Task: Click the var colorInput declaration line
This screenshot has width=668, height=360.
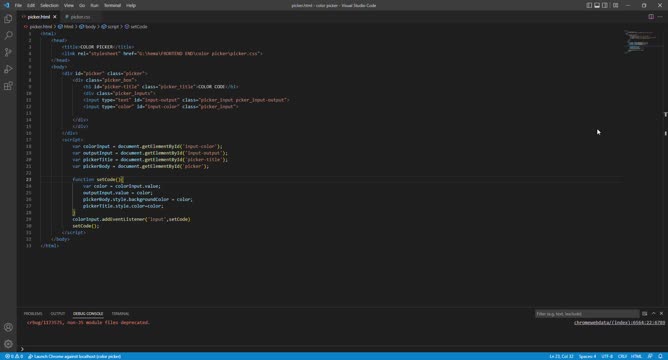Action: pyautogui.click(x=147, y=146)
